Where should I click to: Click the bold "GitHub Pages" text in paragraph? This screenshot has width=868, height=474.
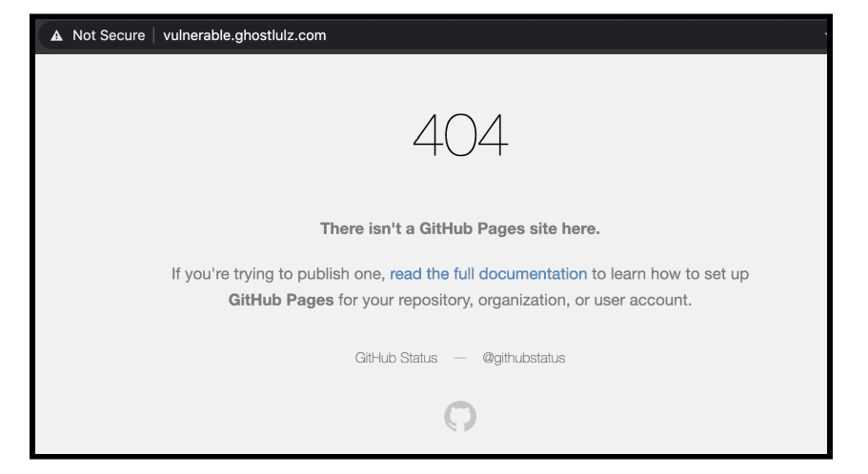[x=281, y=300]
